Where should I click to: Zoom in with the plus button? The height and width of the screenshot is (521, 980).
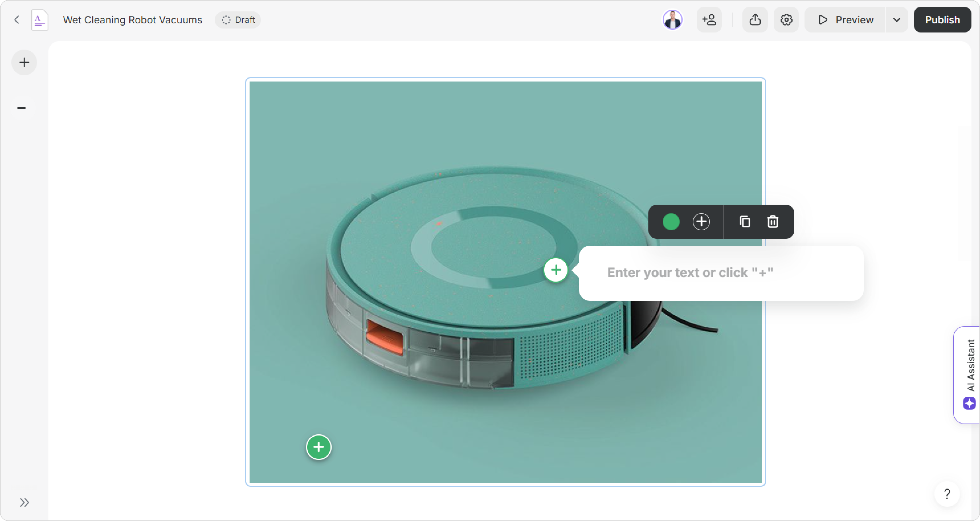tap(24, 62)
